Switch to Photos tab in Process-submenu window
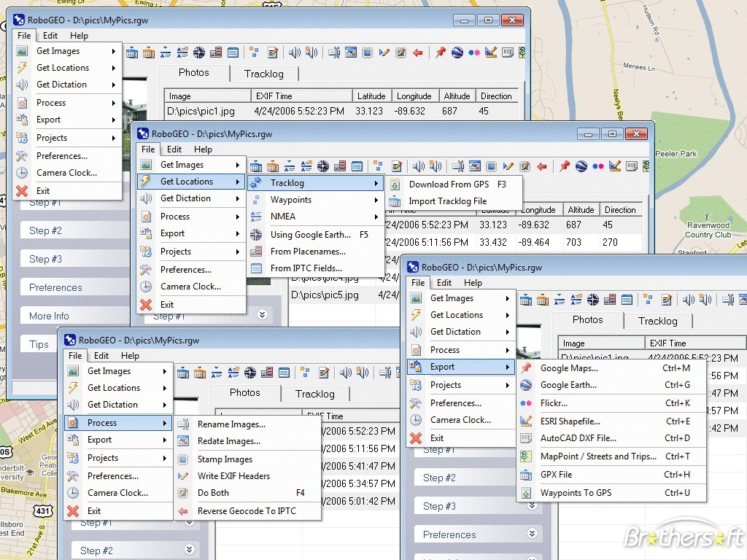 pyautogui.click(x=245, y=392)
